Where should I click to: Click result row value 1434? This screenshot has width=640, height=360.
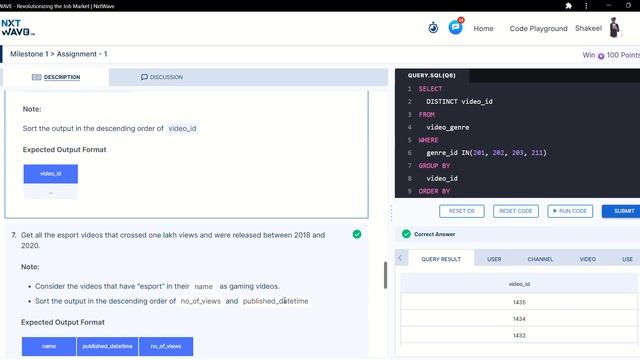click(x=519, y=319)
